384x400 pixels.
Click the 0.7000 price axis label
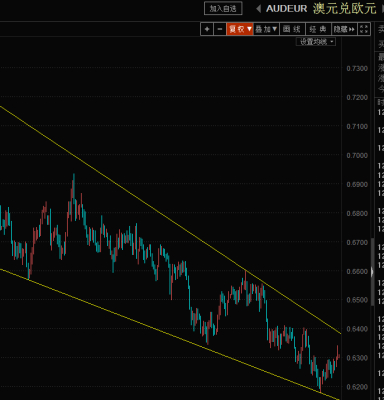(x=357, y=156)
